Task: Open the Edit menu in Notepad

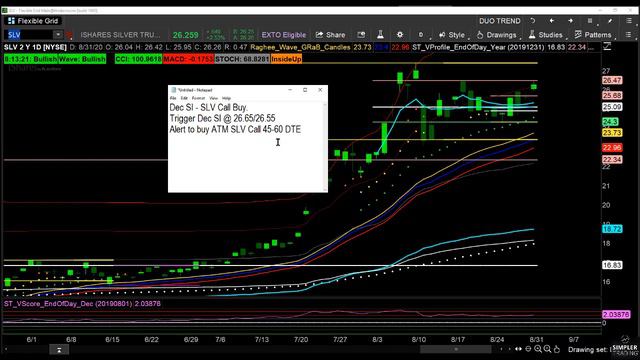Action: (x=184, y=98)
